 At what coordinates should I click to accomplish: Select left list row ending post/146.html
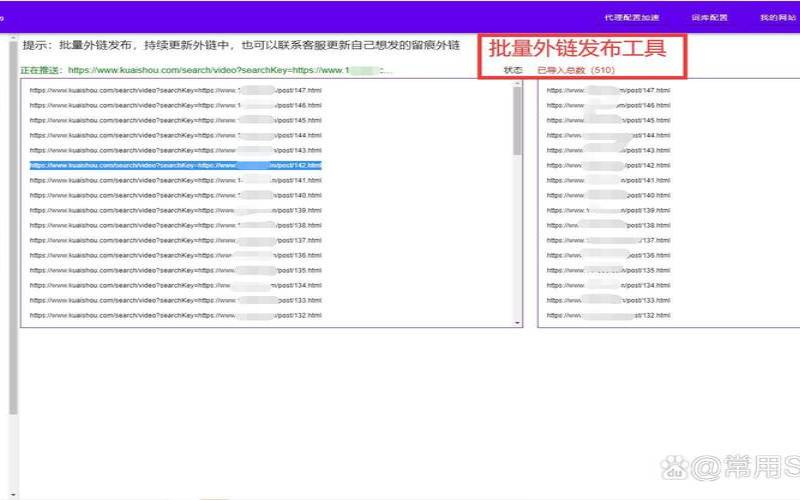pyautogui.click(x=176, y=105)
